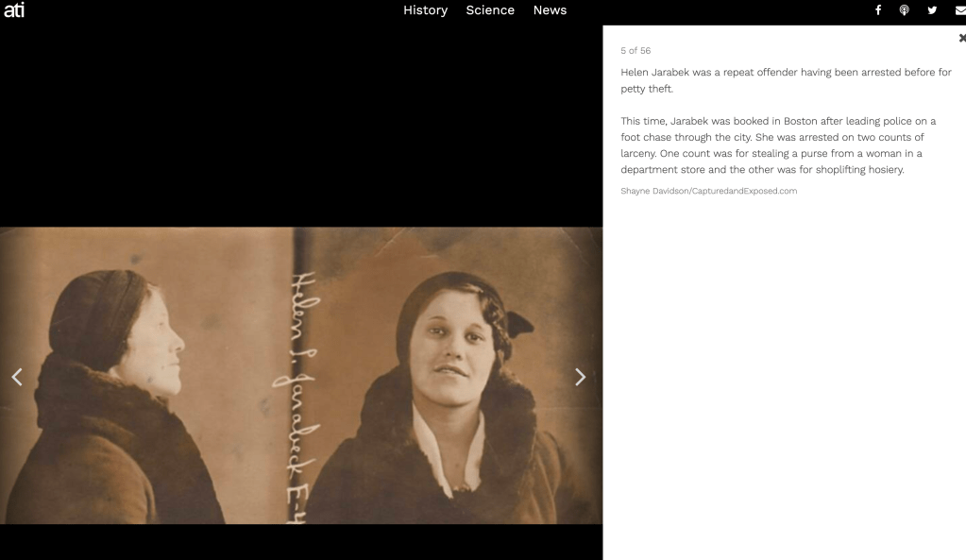
Task: Click the "booked in Boston" caption paragraph
Action: [x=778, y=145]
